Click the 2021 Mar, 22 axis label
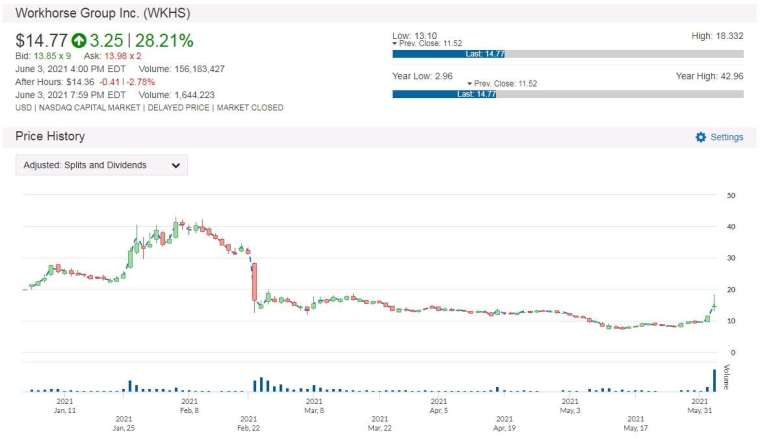This screenshot has height=439, width=760. pyautogui.click(x=380, y=423)
